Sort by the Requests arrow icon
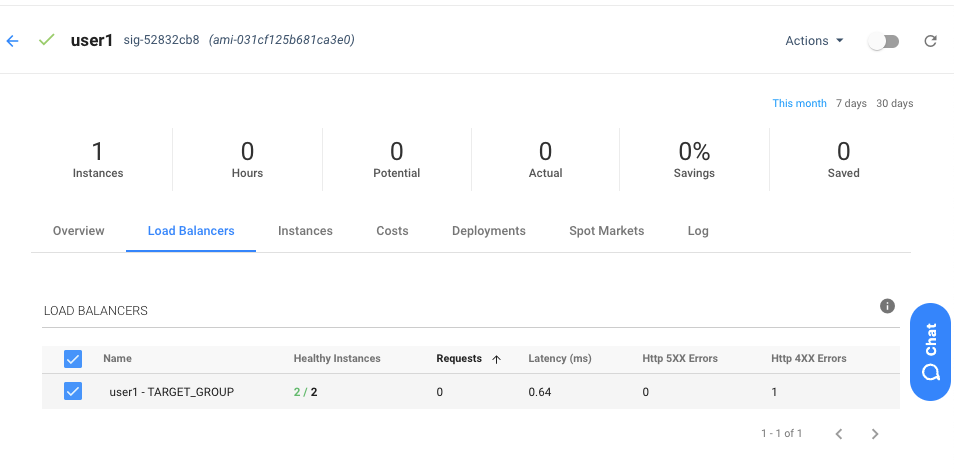The width and height of the screenshot is (954, 476). (x=496, y=359)
